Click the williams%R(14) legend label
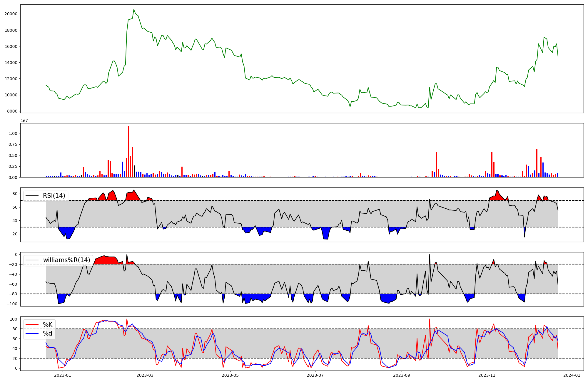Viewport: 588px width, 382px height. (66, 260)
